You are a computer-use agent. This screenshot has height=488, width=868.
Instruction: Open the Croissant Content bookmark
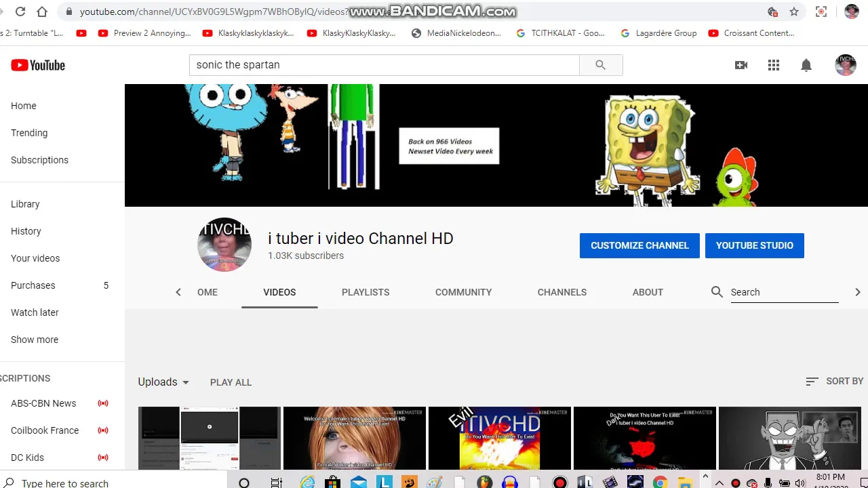(x=751, y=33)
